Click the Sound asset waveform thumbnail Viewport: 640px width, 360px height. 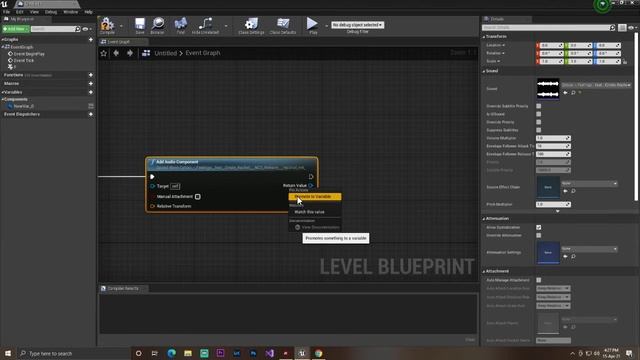click(548, 89)
